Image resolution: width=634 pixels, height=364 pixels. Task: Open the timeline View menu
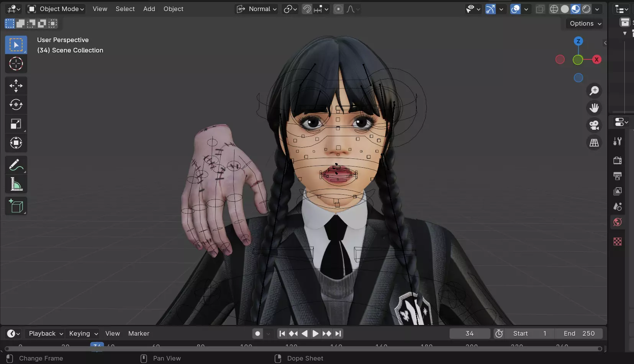113,334
